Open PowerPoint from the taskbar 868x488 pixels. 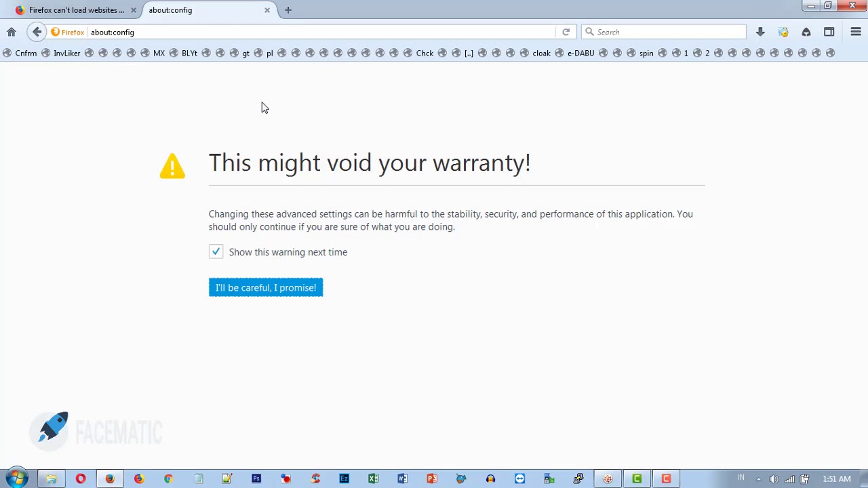point(432,479)
